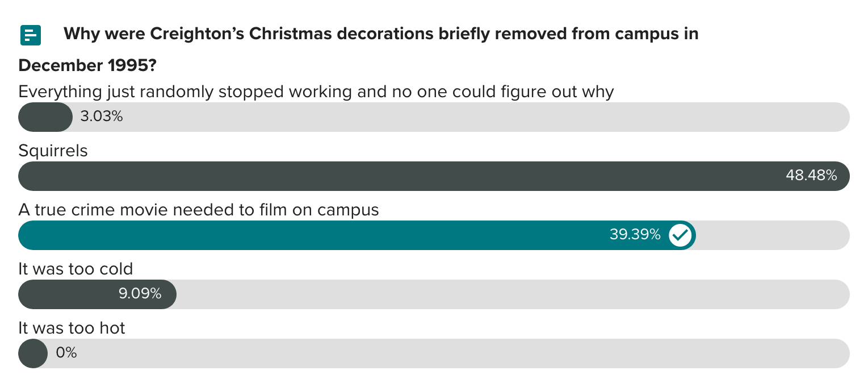Click the 'A true crime movie' option text
868x391 pixels.
coord(198,210)
